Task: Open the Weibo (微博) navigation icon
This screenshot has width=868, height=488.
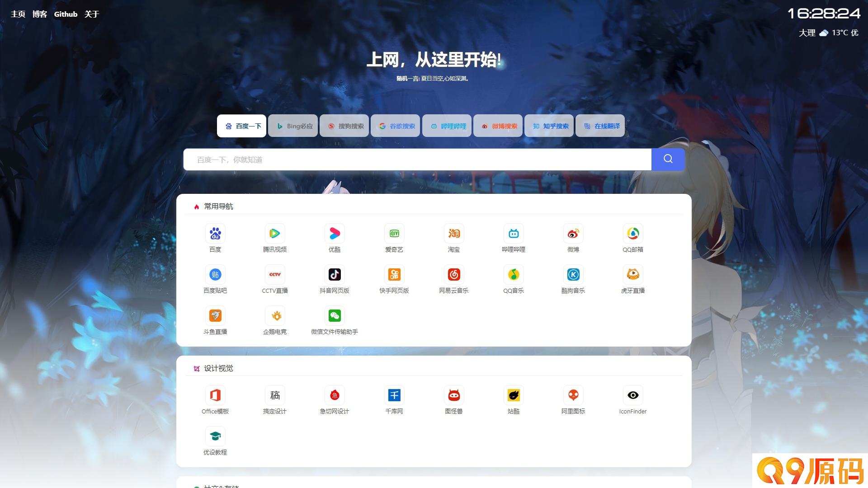Action: 573,234
